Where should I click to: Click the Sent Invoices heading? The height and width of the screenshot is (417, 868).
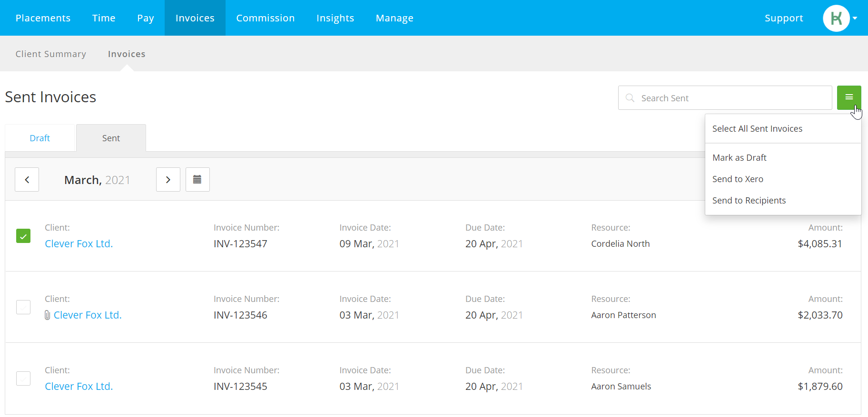pos(50,97)
